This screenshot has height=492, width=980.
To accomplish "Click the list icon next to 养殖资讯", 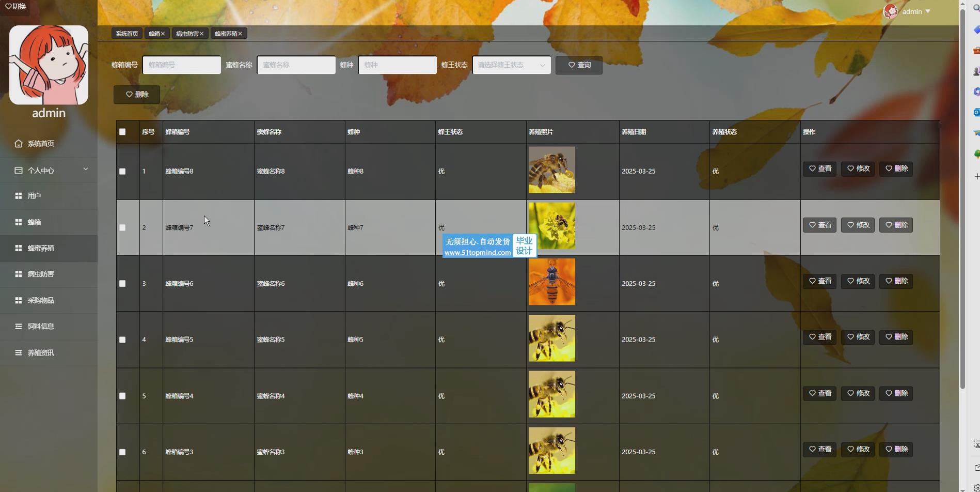I will pyautogui.click(x=19, y=352).
